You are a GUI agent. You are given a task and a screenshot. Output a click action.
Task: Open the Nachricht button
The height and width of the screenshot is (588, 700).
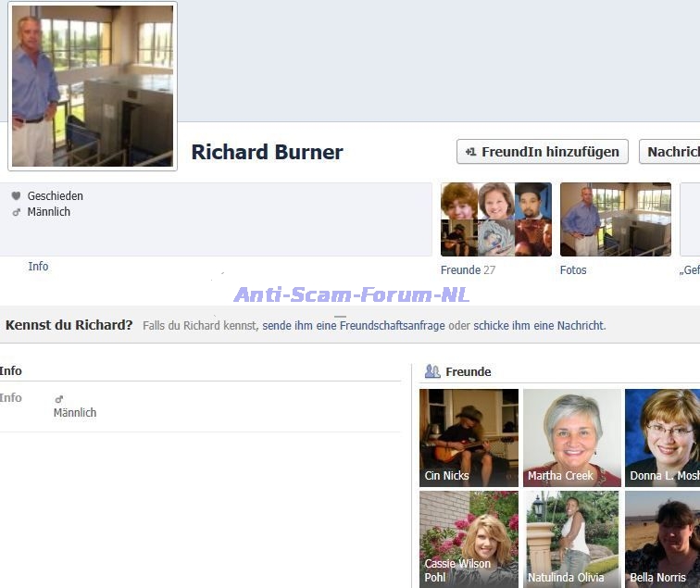tap(670, 152)
